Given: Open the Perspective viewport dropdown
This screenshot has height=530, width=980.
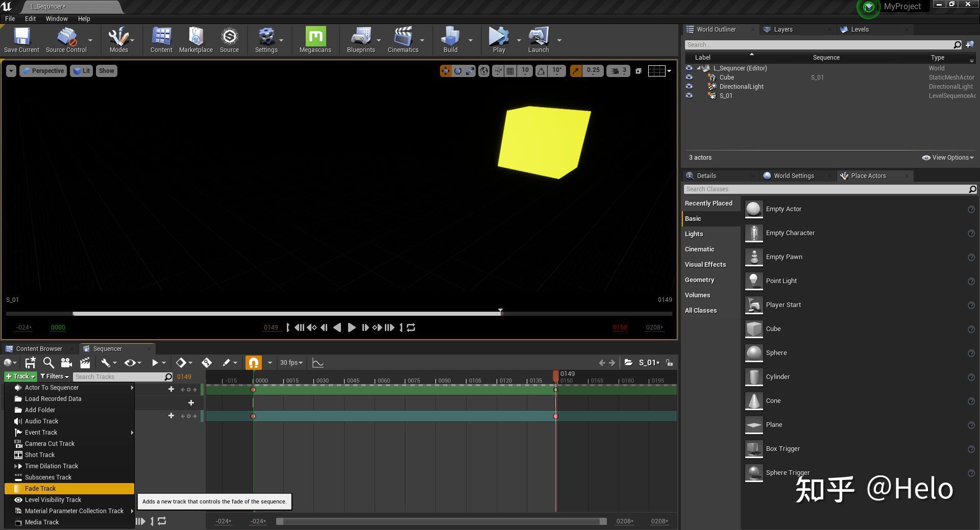Looking at the screenshot, I should pos(43,71).
